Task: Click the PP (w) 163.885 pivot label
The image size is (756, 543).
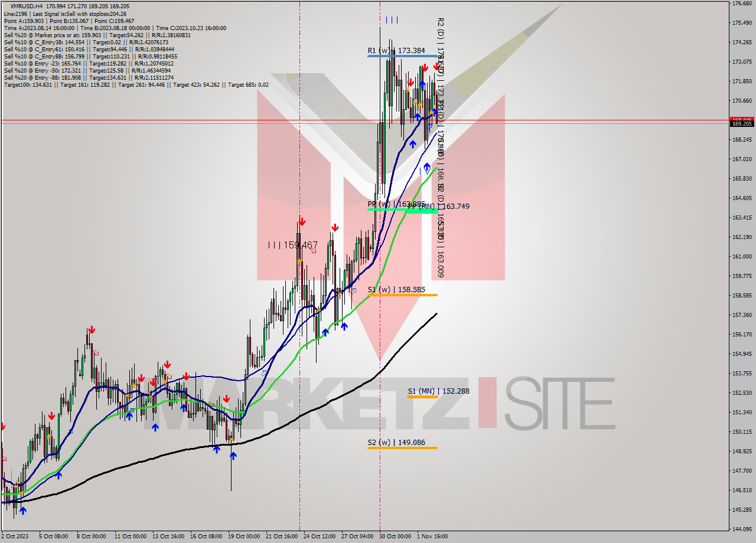Action: tap(396, 204)
